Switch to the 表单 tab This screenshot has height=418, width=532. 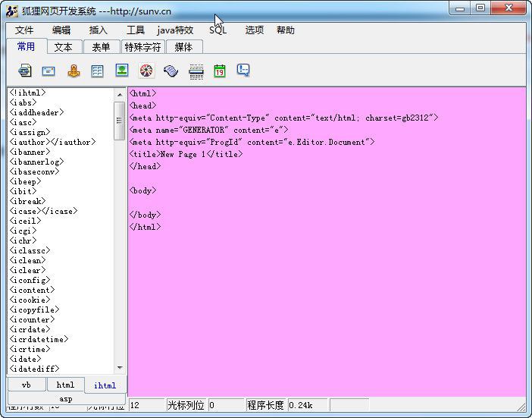coord(101,47)
